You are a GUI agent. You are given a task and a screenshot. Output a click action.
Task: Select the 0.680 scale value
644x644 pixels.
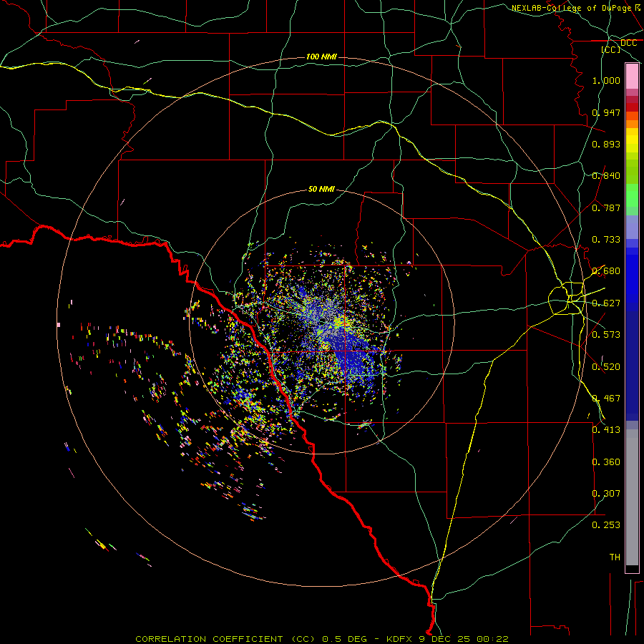pos(606,271)
